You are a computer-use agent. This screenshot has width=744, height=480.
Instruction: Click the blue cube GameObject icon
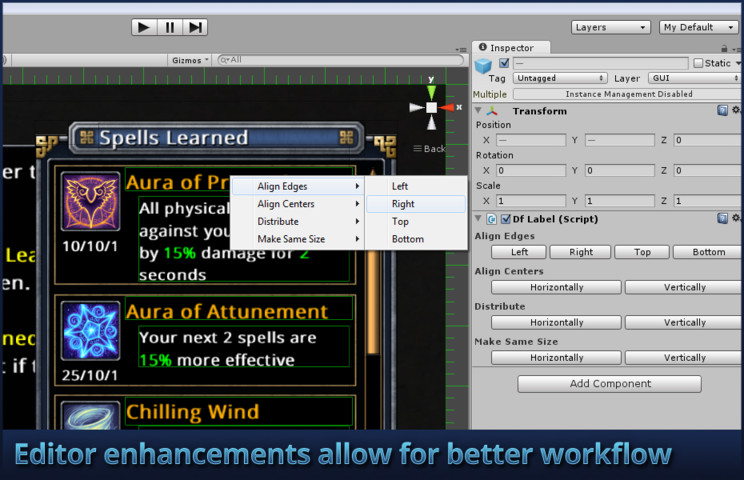click(x=483, y=65)
